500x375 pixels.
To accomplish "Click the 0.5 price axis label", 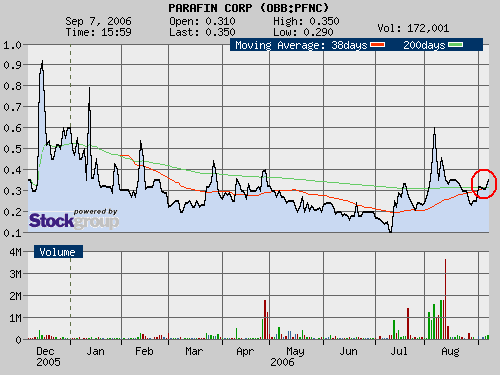I will pos(12,149).
